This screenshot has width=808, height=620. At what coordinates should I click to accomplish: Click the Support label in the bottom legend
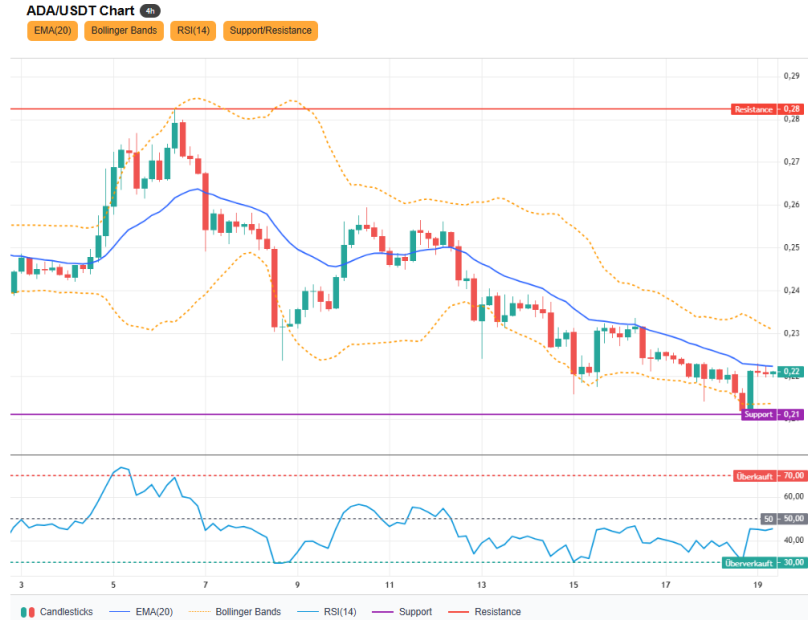pos(415,612)
